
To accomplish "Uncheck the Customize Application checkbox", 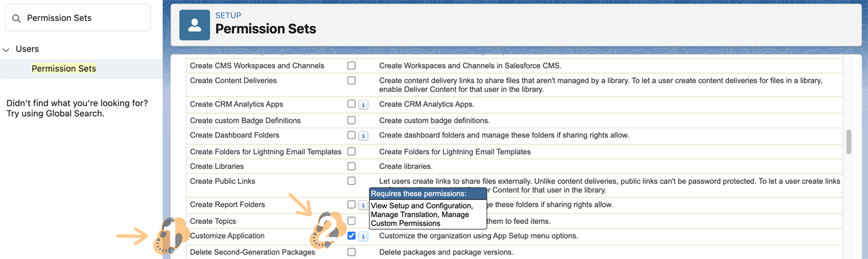I will [x=351, y=236].
